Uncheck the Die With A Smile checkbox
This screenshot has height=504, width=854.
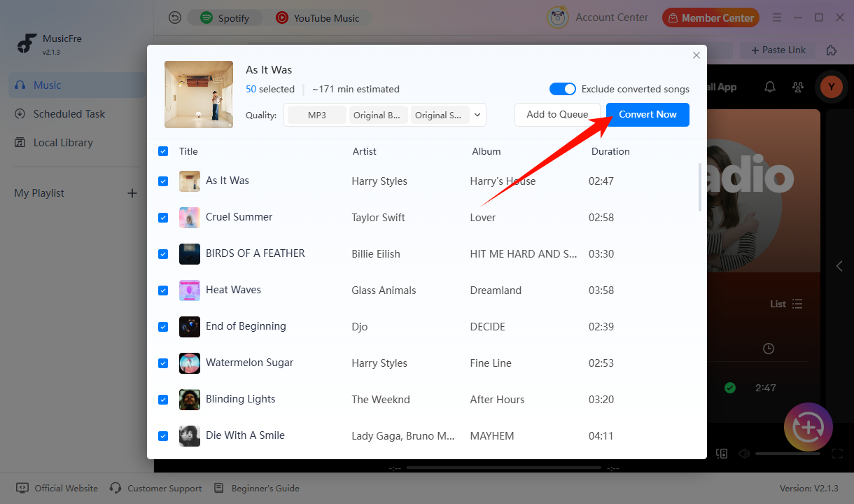[x=163, y=436]
